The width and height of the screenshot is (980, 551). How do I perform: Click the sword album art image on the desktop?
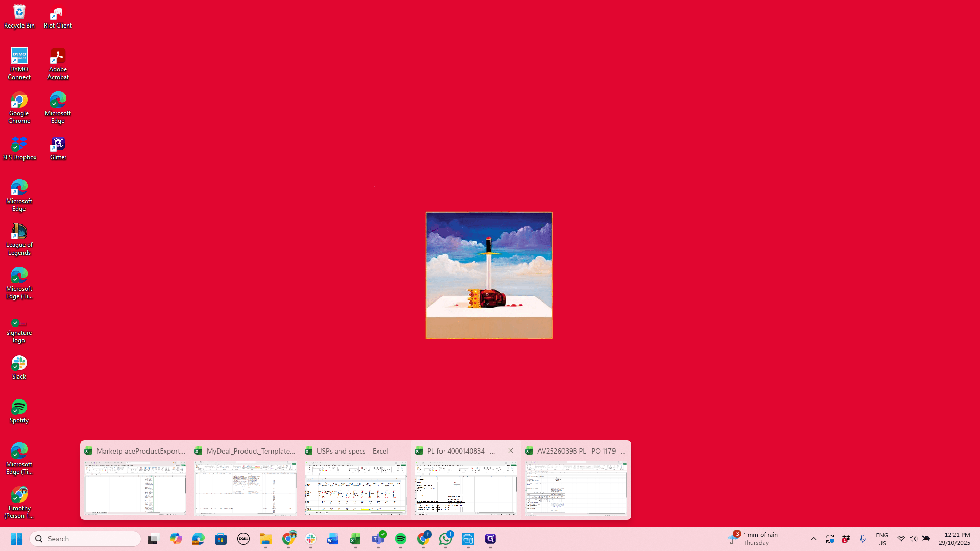pos(489,275)
